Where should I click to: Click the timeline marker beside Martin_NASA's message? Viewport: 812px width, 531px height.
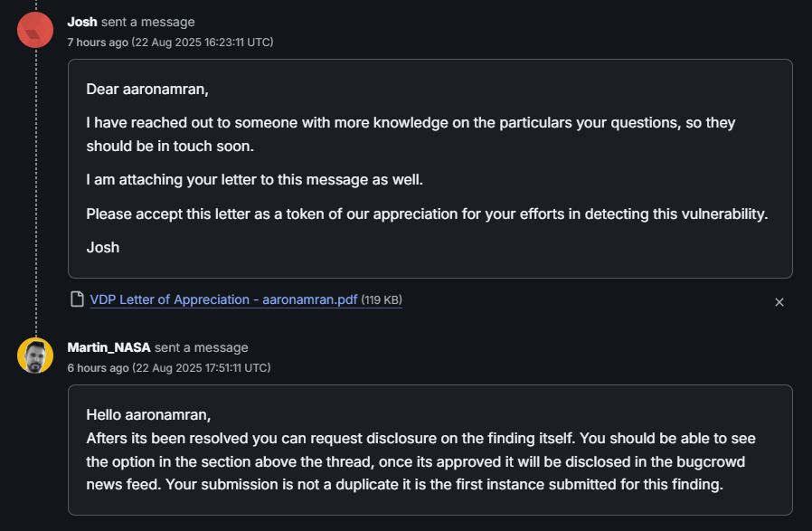click(34, 356)
